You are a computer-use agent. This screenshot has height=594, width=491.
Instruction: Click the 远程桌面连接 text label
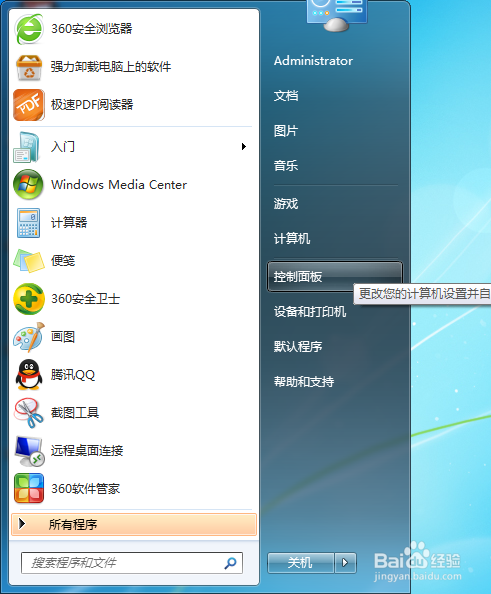87,450
